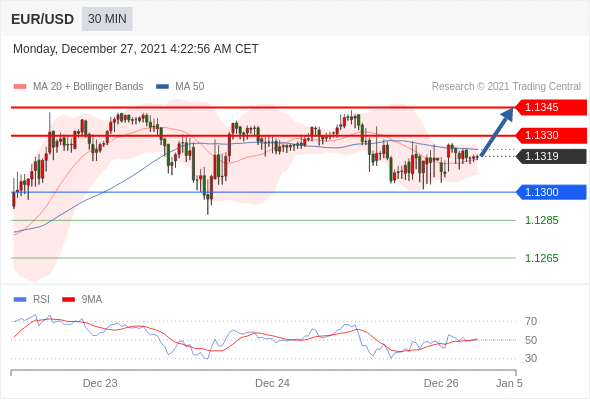Click the Jan 5 date axis label

pyautogui.click(x=509, y=383)
